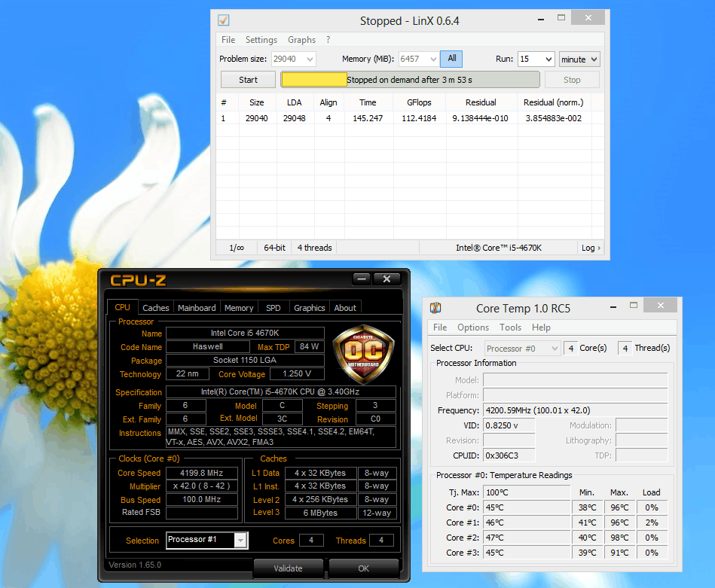
Task: Switch to the SPD tab in CPU-Z
Action: (273, 308)
